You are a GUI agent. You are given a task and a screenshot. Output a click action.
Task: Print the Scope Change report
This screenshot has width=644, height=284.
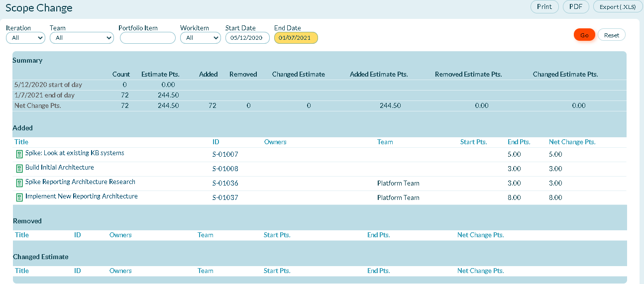click(544, 7)
